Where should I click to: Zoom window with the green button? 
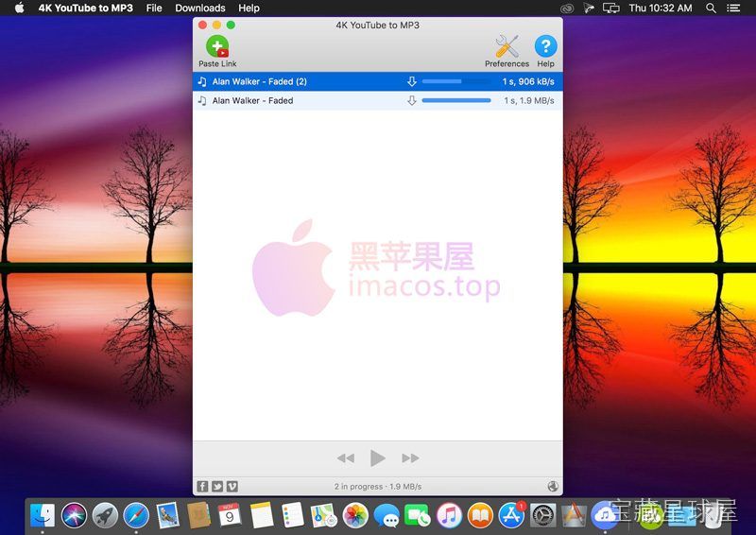tap(231, 26)
